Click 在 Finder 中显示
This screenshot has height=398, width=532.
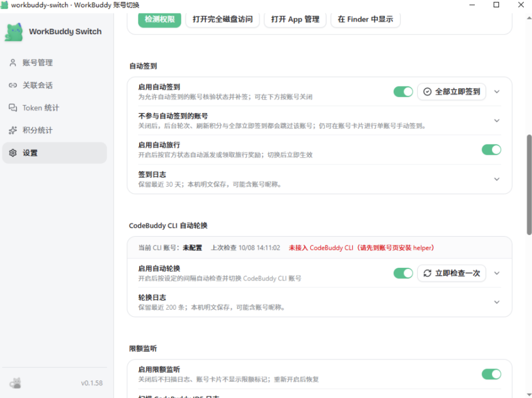point(365,19)
